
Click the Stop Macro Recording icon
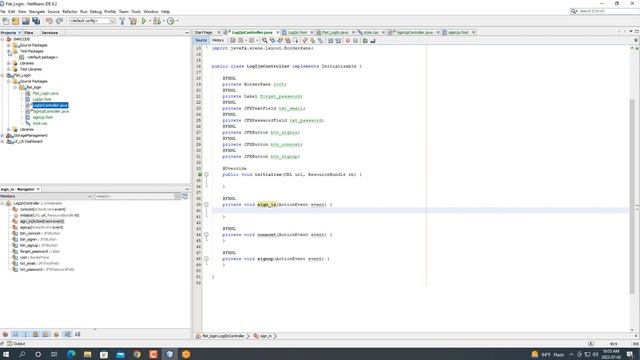pyautogui.click(x=356, y=40)
